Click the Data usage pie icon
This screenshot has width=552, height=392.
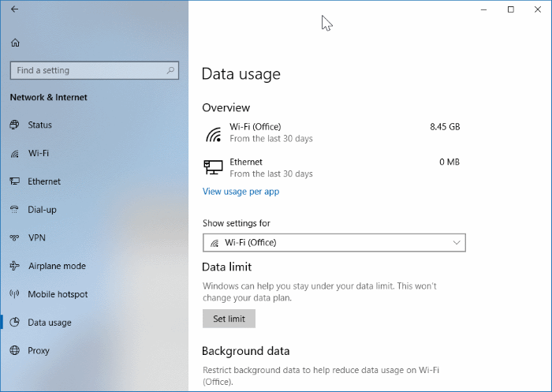pos(14,323)
